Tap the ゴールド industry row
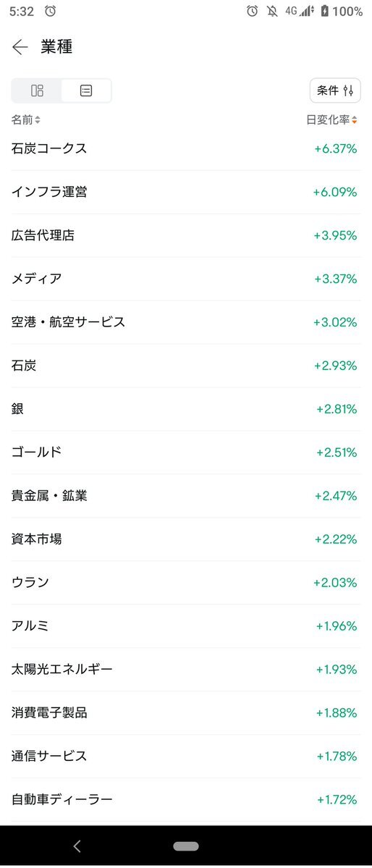Screen dimensions: 372x868 (186, 452)
